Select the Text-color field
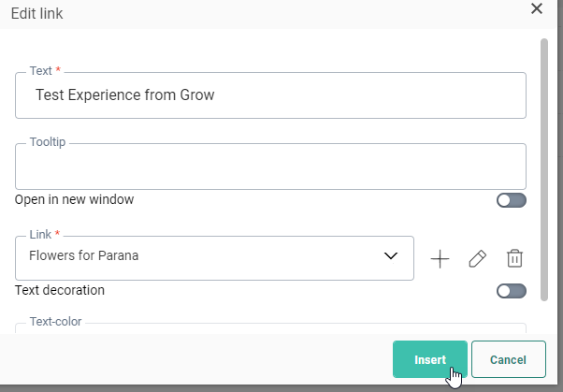Viewport: 563px width, 392px height. tap(270, 329)
